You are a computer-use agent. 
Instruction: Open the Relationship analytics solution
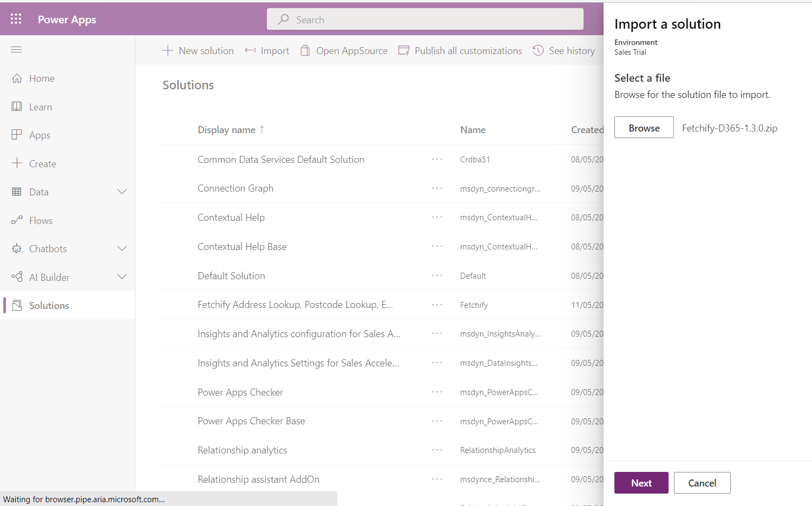(243, 450)
